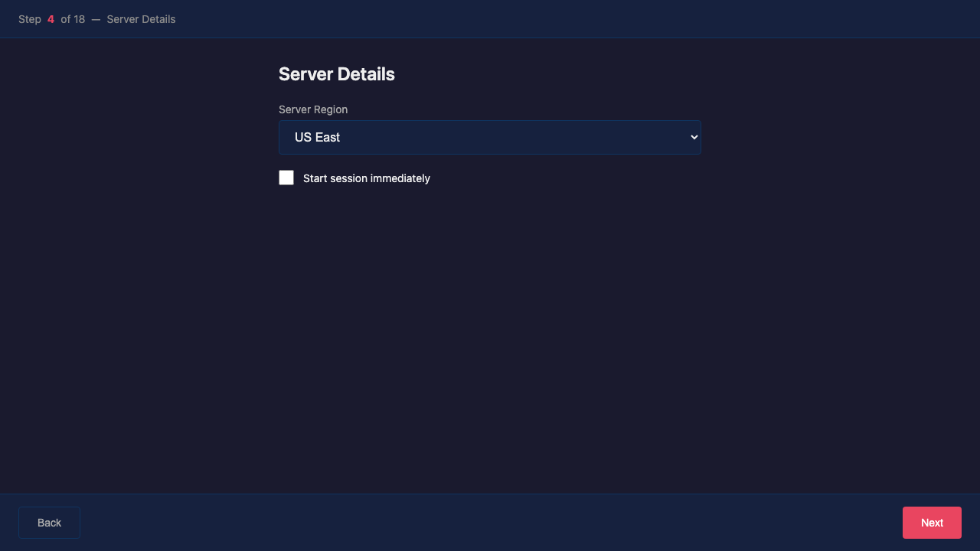Click the empty middle of the footer bar
This screenshot has height=551, width=980.
(490, 523)
